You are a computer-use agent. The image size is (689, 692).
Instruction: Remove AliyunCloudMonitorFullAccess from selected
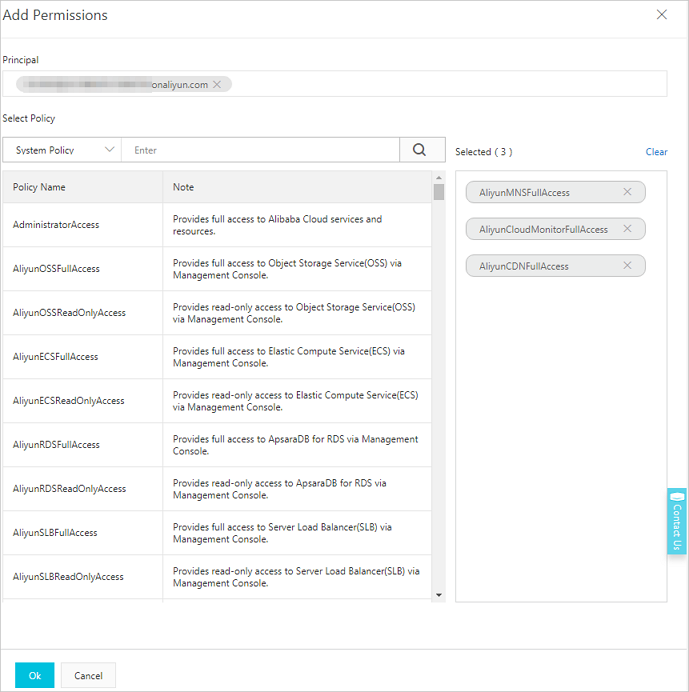[x=627, y=229]
